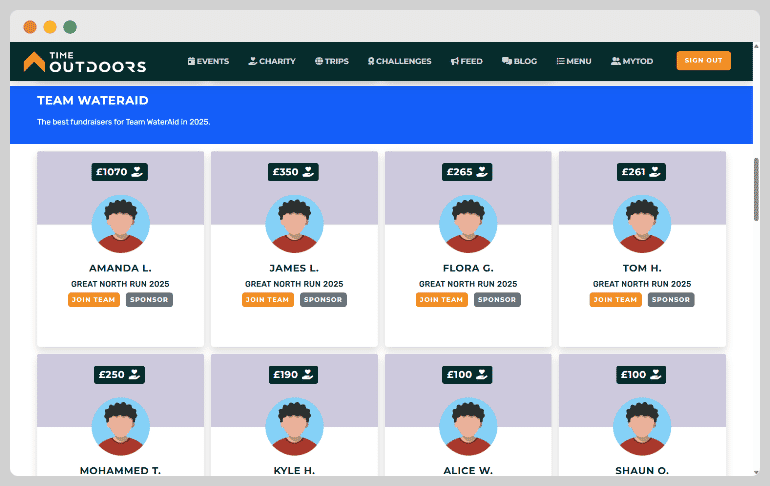Screen dimensions: 770x486
Task: Click the red window close dot
Action: [x=30, y=27]
